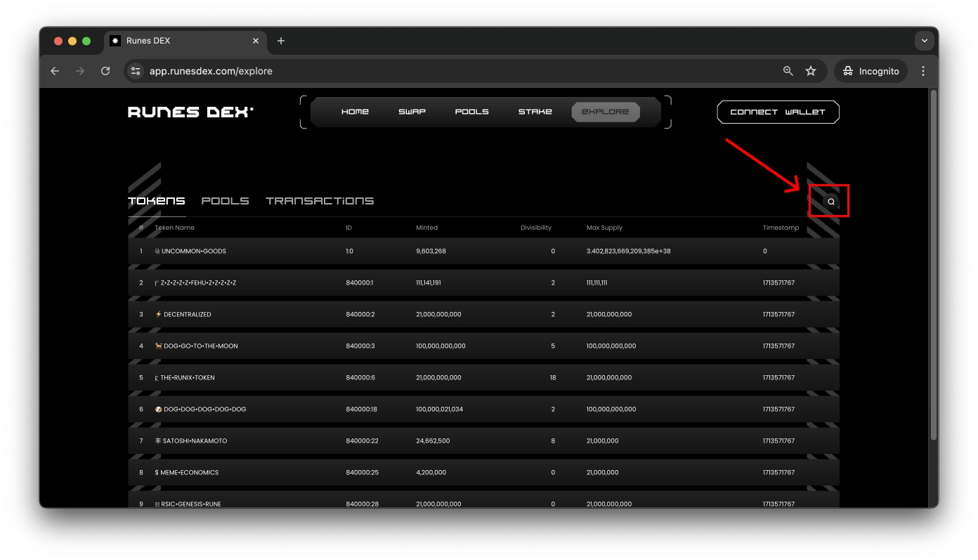Open Chrome three-dot menu
Image resolution: width=978 pixels, height=560 pixels.
point(923,71)
